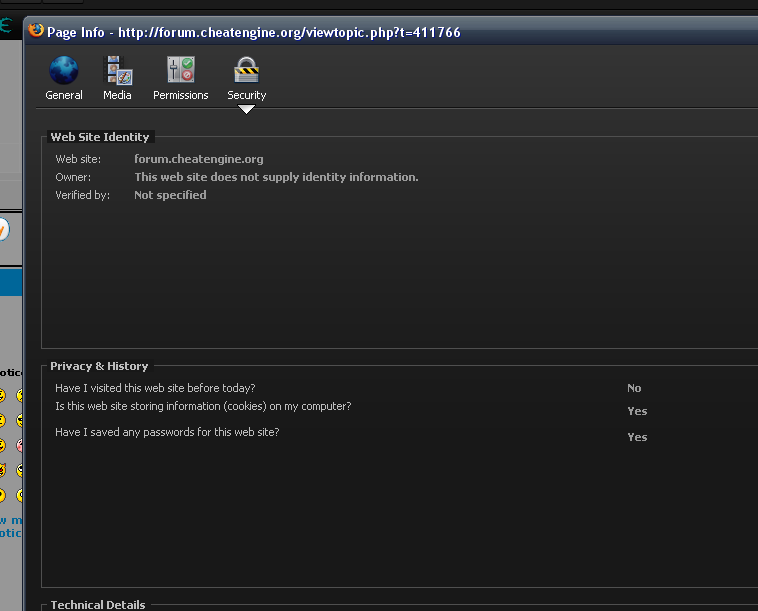Image resolution: width=758 pixels, height=611 pixels.
Task: Switch to the Permissions tab label
Action: pyautogui.click(x=181, y=95)
